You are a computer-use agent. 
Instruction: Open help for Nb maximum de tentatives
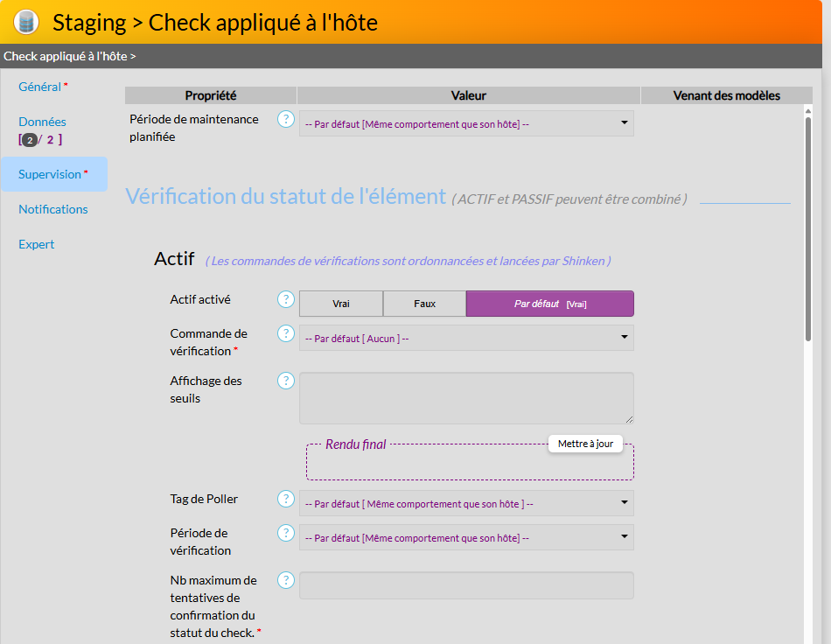point(286,580)
